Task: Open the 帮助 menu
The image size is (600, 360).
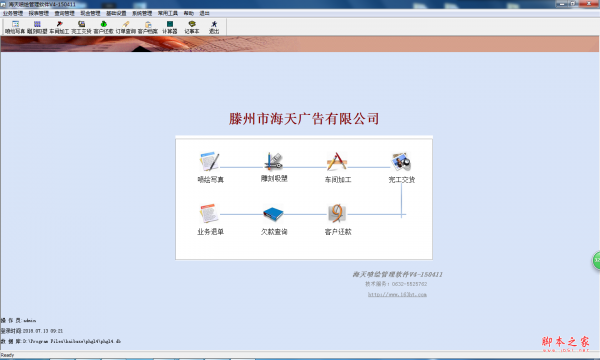Action: coord(189,13)
